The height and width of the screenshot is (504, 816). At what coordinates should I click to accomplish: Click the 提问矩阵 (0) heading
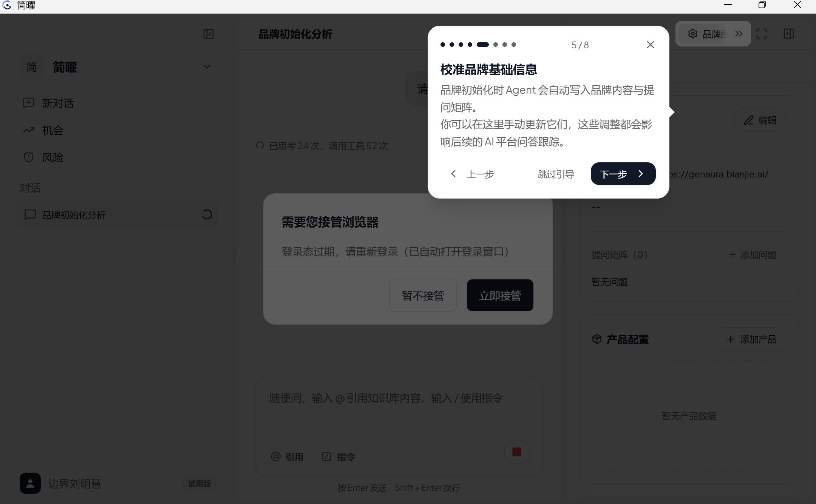(x=620, y=255)
